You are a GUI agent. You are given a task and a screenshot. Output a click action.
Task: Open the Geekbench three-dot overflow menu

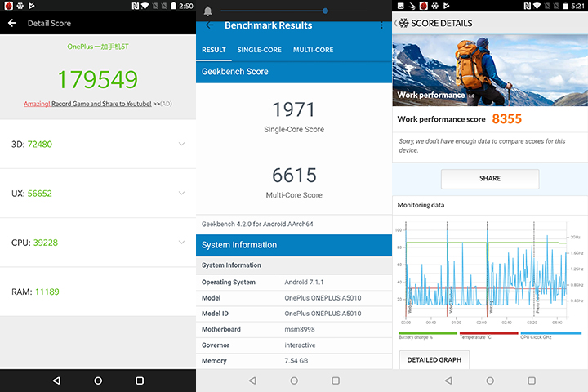click(381, 25)
